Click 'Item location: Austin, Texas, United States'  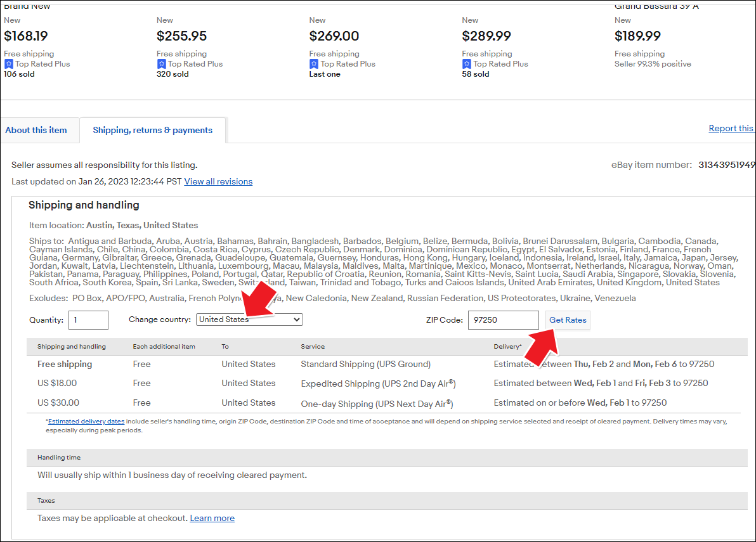pos(114,226)
